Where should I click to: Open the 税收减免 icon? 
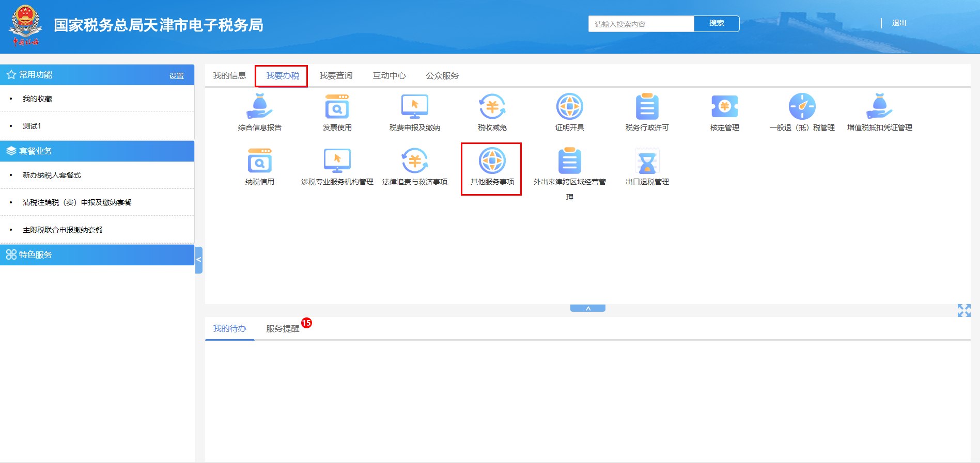(492, 107)
